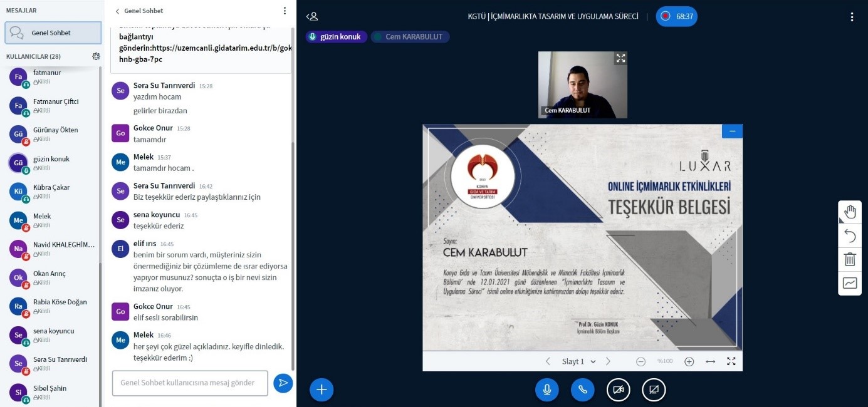Select Genel Sohbet chat tab

[53, 33]
